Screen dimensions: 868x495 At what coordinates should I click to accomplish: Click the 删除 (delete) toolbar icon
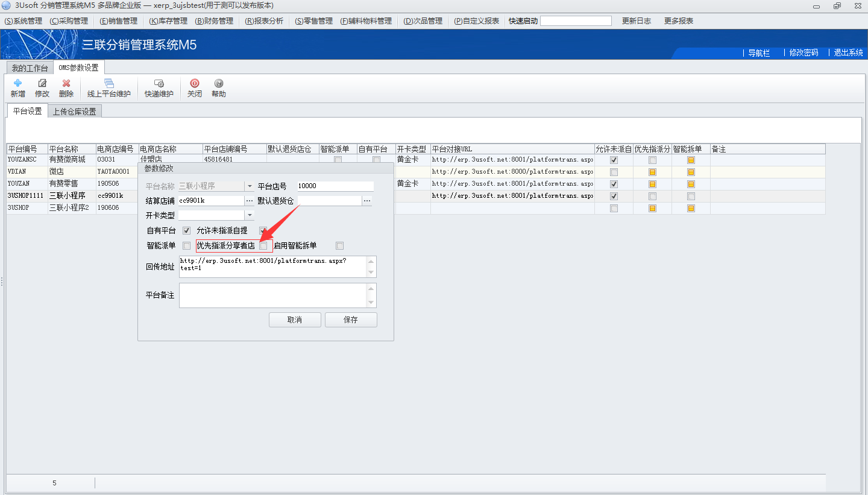[x=66, y=83]
